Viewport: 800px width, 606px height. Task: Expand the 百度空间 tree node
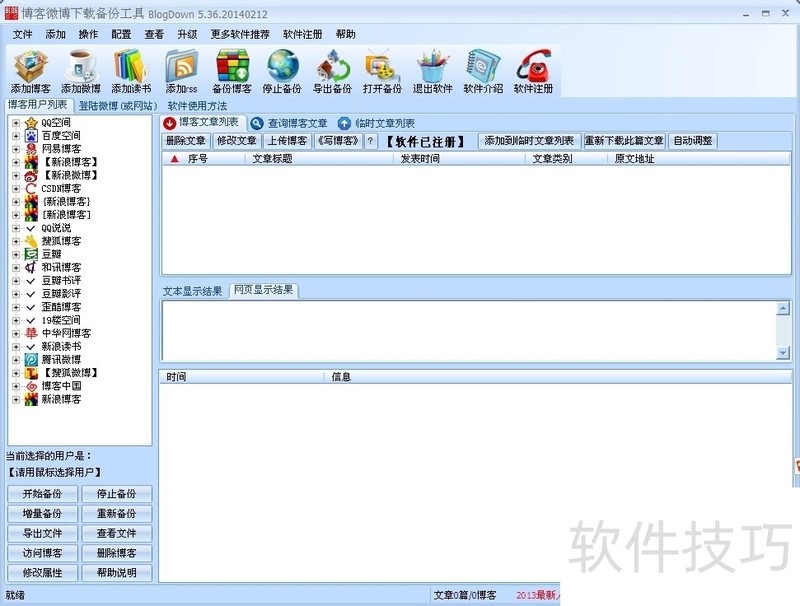click(16, 136)
